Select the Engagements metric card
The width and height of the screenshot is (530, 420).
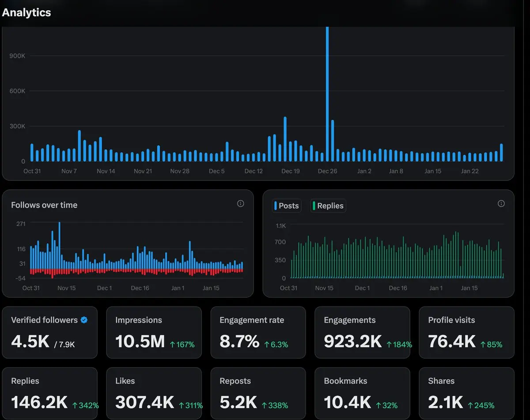pos(362,333)
